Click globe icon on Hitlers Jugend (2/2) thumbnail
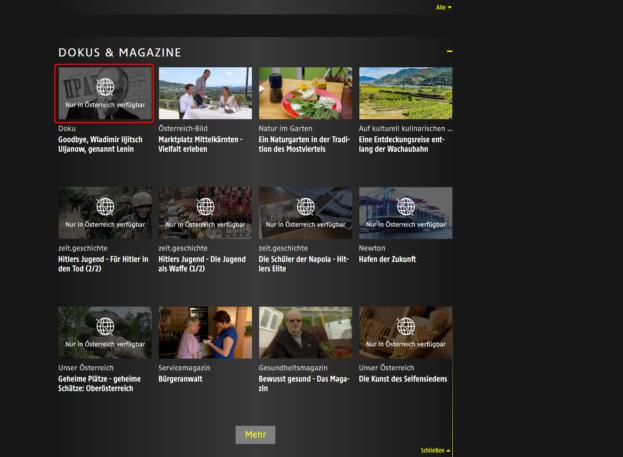 [105, 207]
